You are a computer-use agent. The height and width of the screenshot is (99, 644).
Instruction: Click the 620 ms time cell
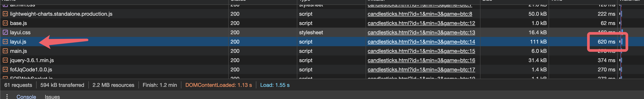coord(606,42)
